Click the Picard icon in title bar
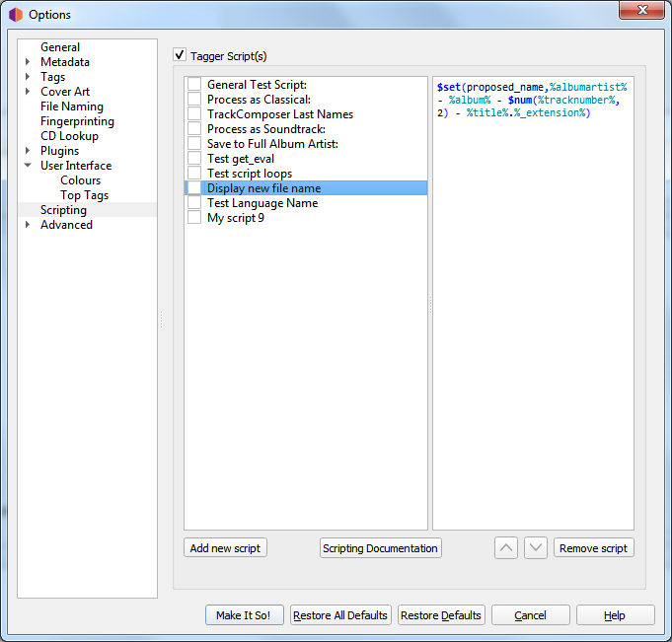The height and width of the screenshot is (642, 672). (x=14, y=14)
